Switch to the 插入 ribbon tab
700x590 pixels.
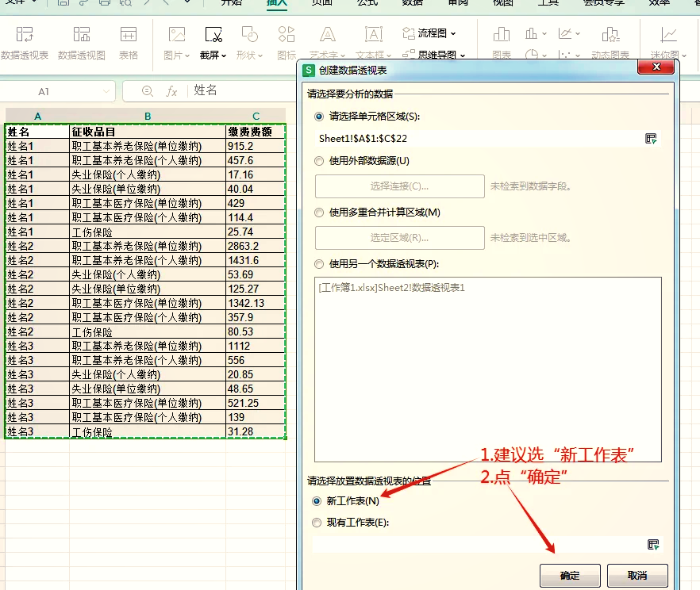coord(276,2)
